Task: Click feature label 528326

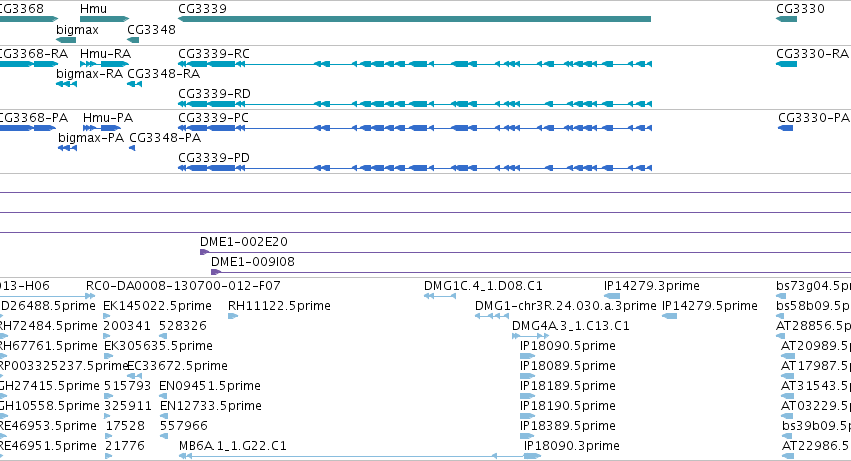Action: pyautogui.click(x=183, y=326)
